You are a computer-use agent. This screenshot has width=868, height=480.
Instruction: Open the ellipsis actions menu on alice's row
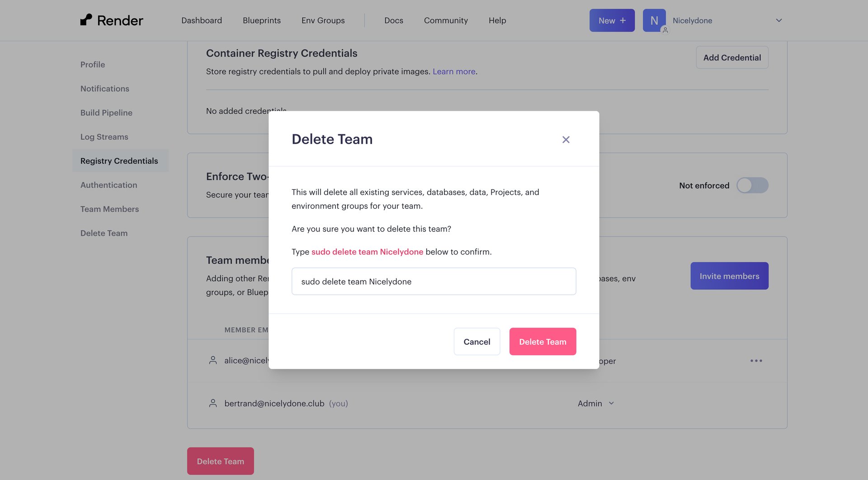(x=756, y=360)
